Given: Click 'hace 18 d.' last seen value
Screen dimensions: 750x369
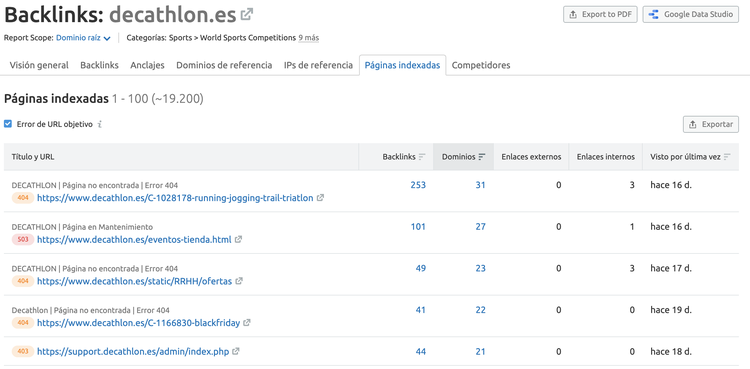Looking at the screenshot, I should [x=671, y=351].
